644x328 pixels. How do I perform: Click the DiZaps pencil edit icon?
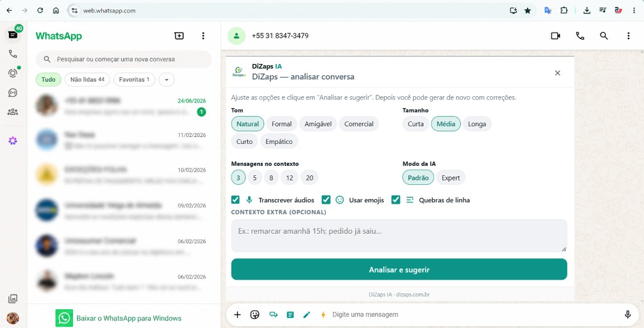click(x=307, y=314)
